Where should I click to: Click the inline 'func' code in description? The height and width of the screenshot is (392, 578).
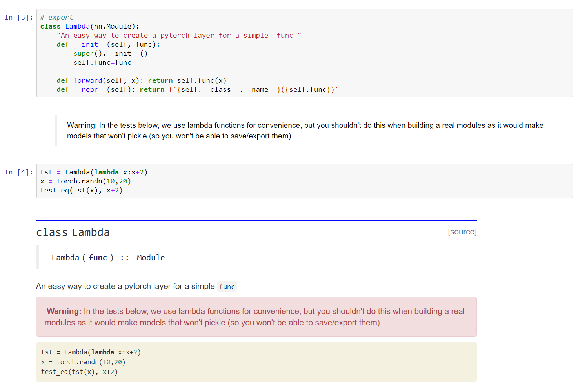point(227,287)
